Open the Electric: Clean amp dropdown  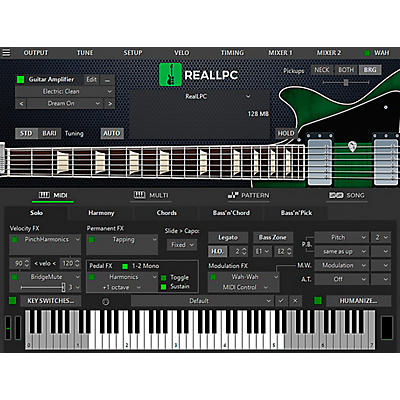point(65,91)
